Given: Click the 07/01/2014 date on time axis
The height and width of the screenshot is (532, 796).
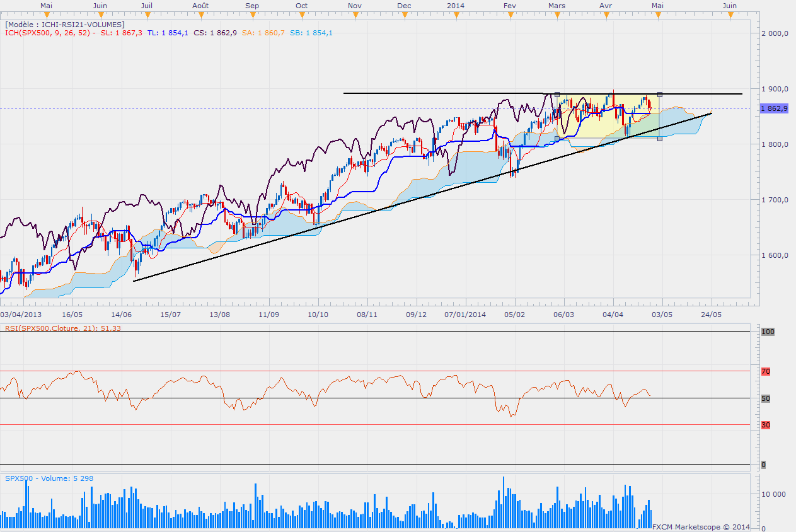Looking at the screenshot, I should (x=465, y=313).
